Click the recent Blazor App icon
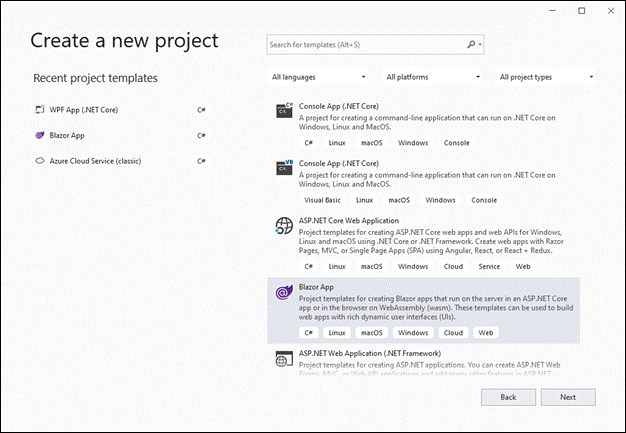The image size is (626, 433). click(40, 135)
